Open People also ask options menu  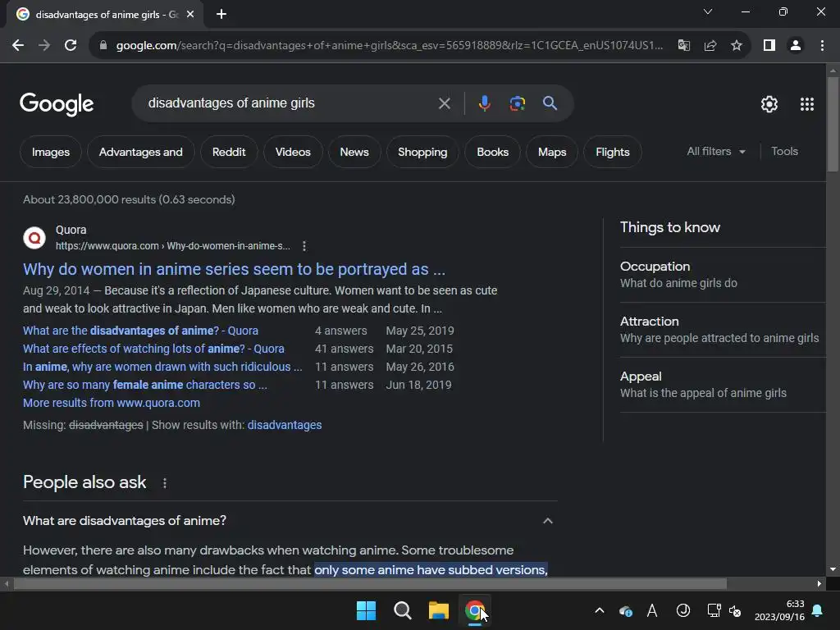coord(164,483)
